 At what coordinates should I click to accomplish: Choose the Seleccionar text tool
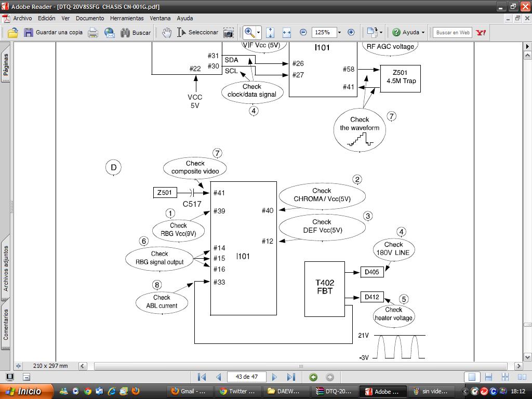click(198, 33)
